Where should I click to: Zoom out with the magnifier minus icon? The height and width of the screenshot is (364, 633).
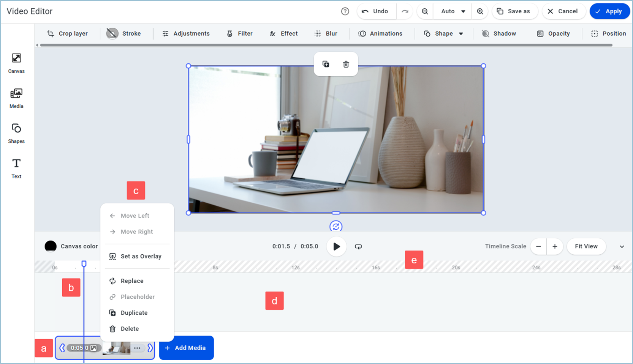point(425,11)
